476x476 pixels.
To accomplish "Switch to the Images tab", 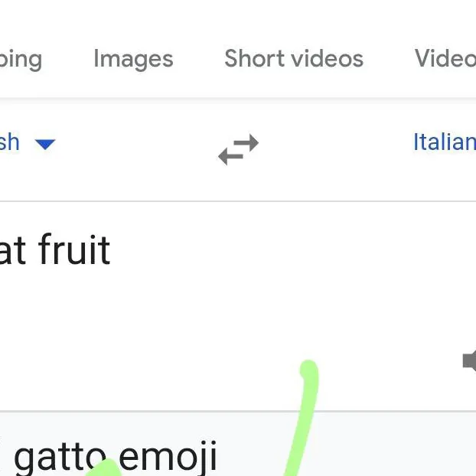I will click(x=133, y=59).
